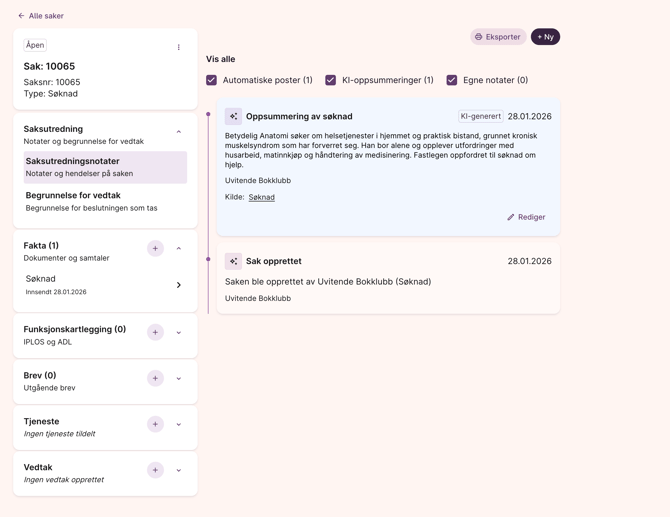Toggle KI-oppsummeringer checkbox
This screenshot has height=517, width=670.
[x=331, y=80]
